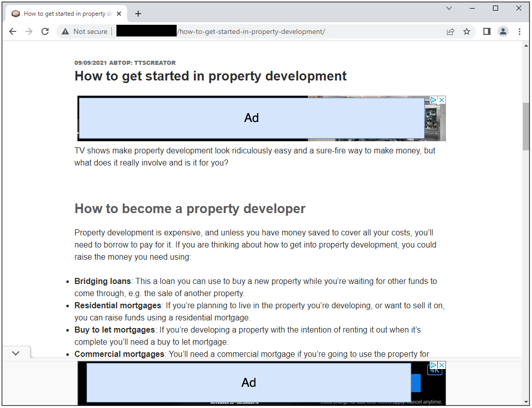Screen dimensions: 532x408
Task: Close the top advertisement
Action: tap(442, 99)
